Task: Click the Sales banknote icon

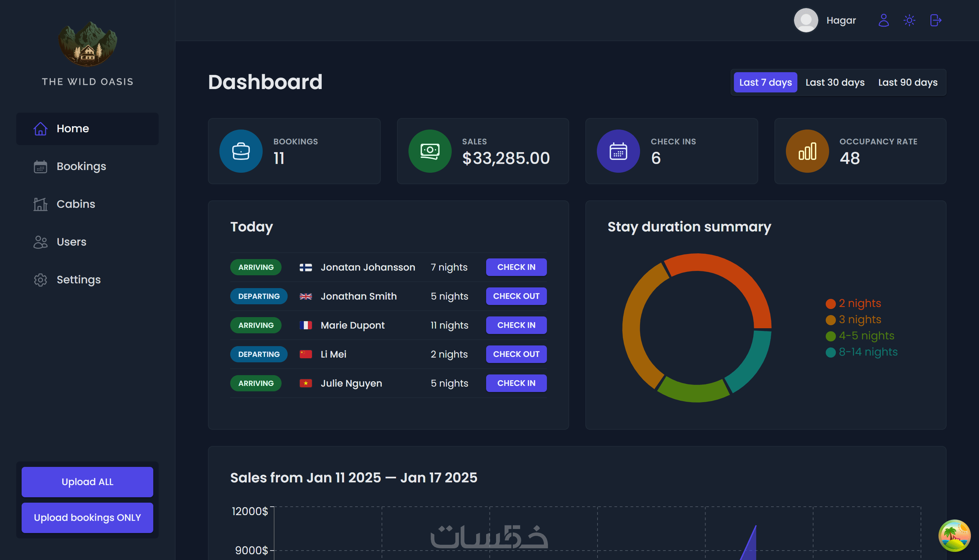Action: tap(429, 151)
